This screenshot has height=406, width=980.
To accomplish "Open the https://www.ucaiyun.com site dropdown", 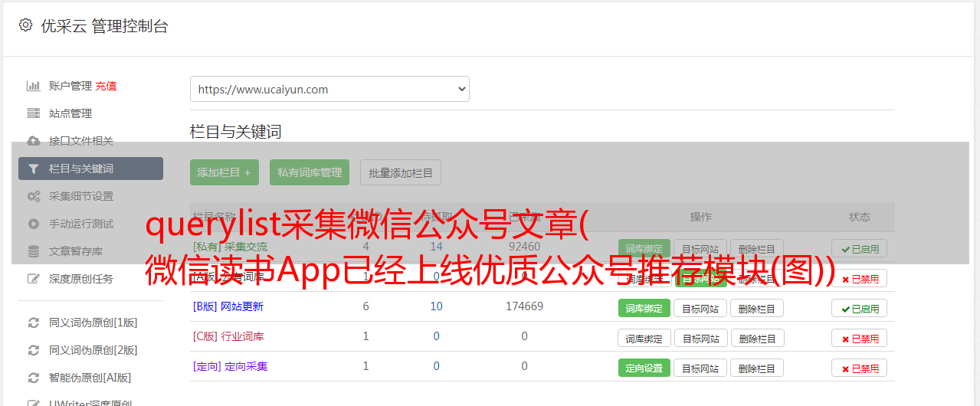I will [x=329, y=89].
